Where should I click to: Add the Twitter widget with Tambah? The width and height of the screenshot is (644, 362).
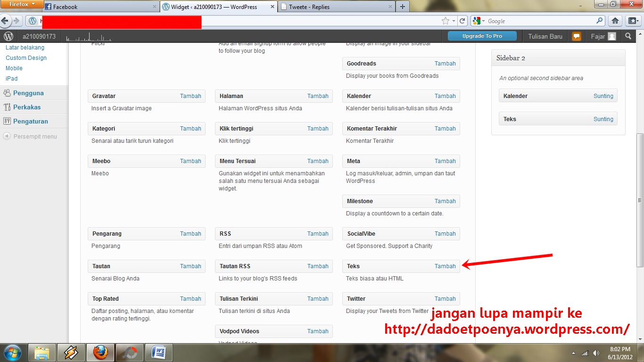pos(445,299)
